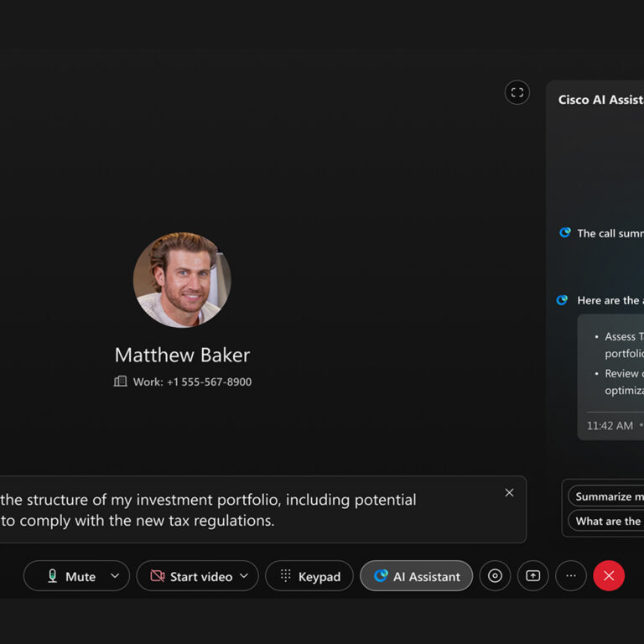This screenshot has width=644, height=644.
Task: Open the more options ellipsis menu
Action: tap(571, 576)
